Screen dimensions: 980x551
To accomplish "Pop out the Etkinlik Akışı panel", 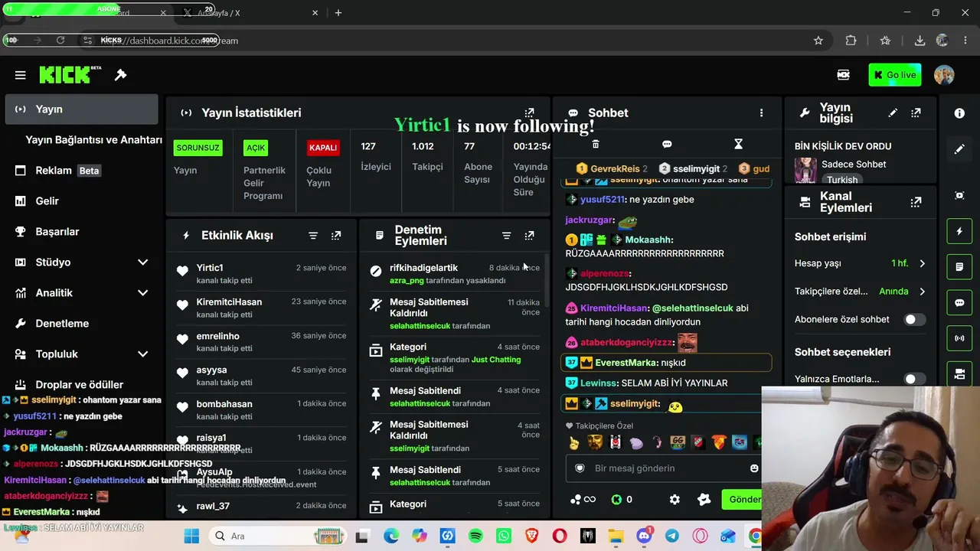I will pos(336,236).
